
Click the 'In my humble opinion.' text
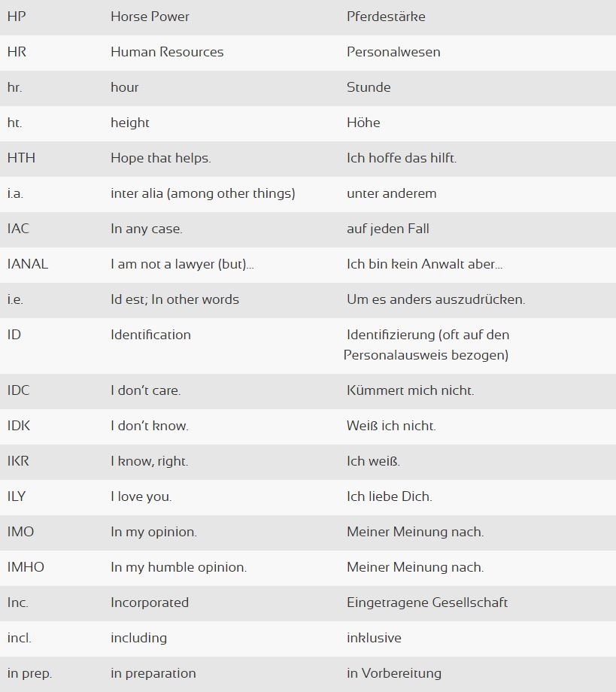point(178,567)
